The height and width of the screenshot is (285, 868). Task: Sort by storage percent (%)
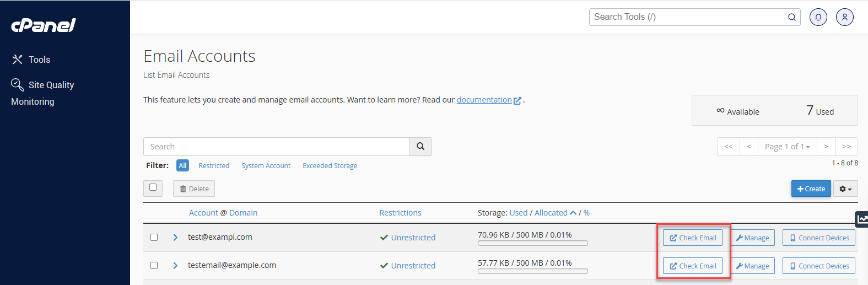[x=586, y=213]
